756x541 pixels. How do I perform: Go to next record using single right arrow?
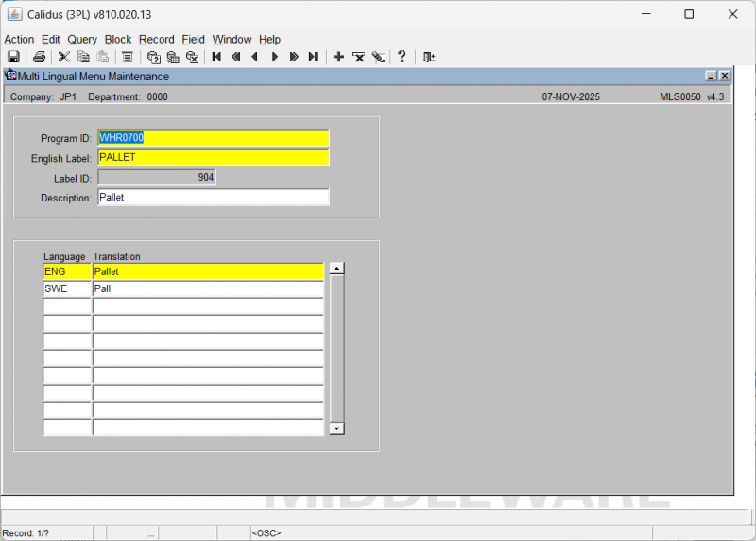click(275, 57)
